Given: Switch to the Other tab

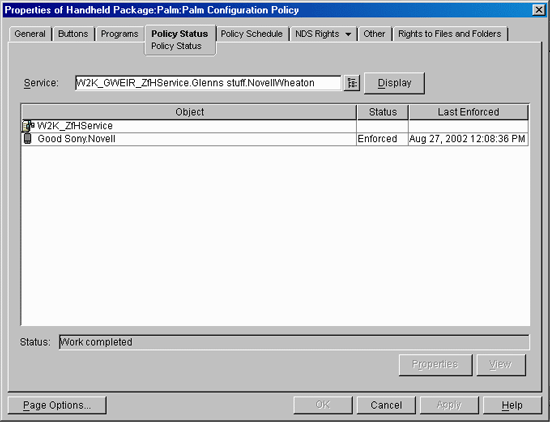Looking at the screenshot, I should click(x=374, y=34).
